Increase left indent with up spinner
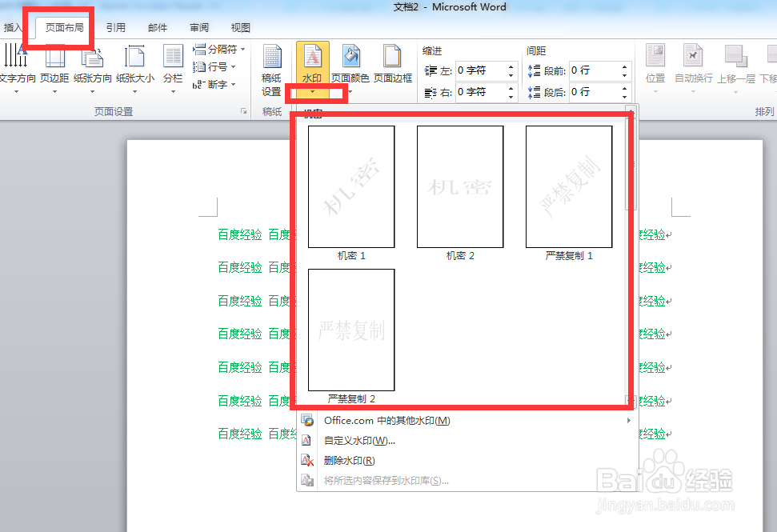The width and height of the screenshot is (777, 532). coord(511,66)
